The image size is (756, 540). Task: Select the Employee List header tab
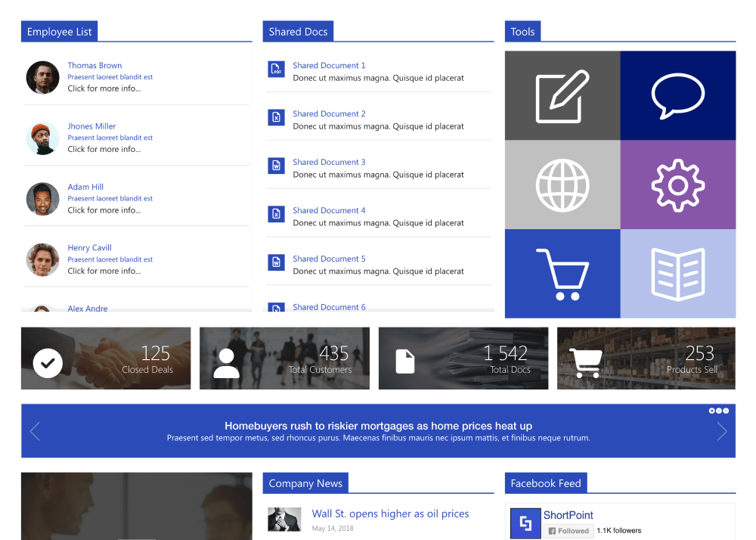click(x=59, y=31)
